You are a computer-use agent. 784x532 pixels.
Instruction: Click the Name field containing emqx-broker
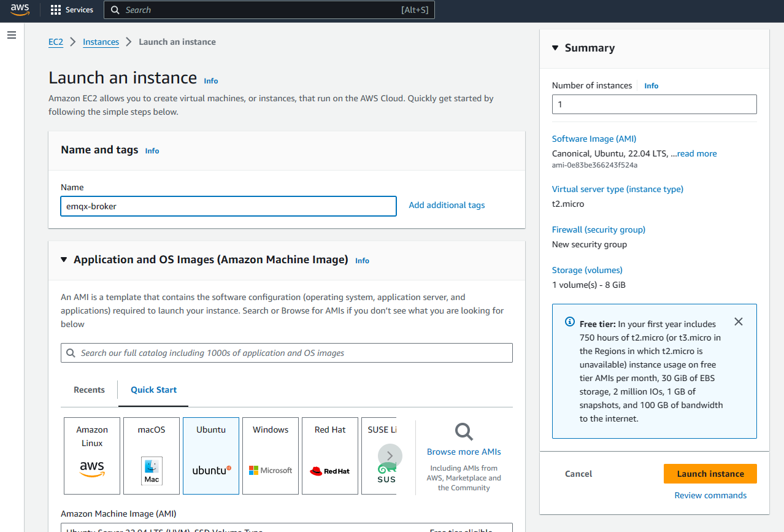coord(228,206)
